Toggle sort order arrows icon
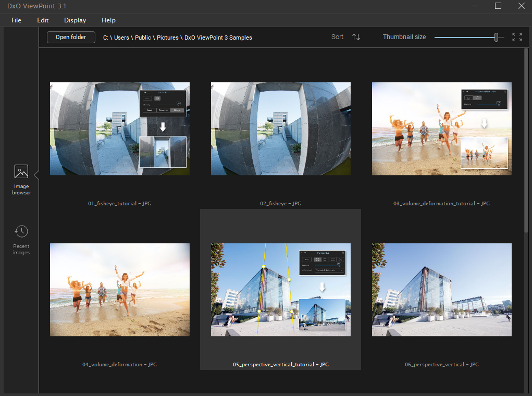This screenshot has width=532, height=396. click(x=356, y=37)
